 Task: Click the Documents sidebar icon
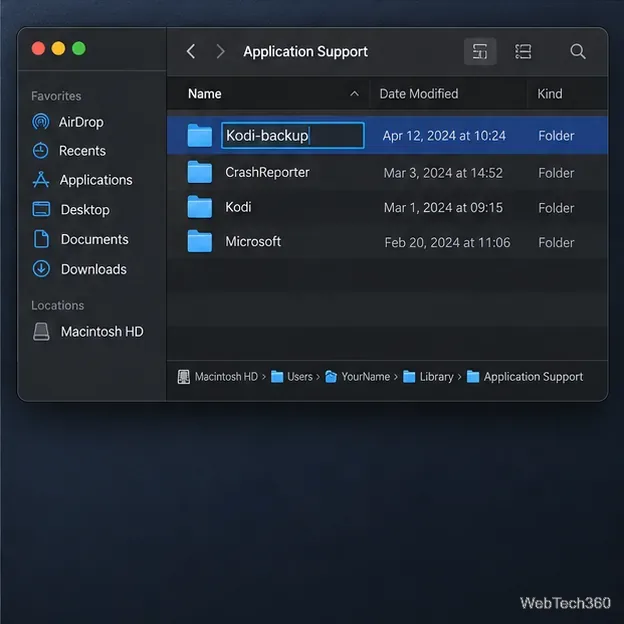click(x=41, y=239)
